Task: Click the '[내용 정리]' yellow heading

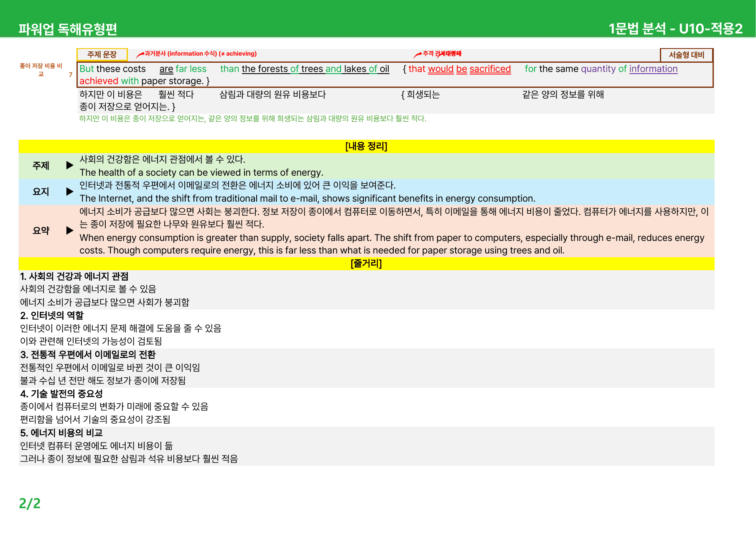Action: coord(366,146)
